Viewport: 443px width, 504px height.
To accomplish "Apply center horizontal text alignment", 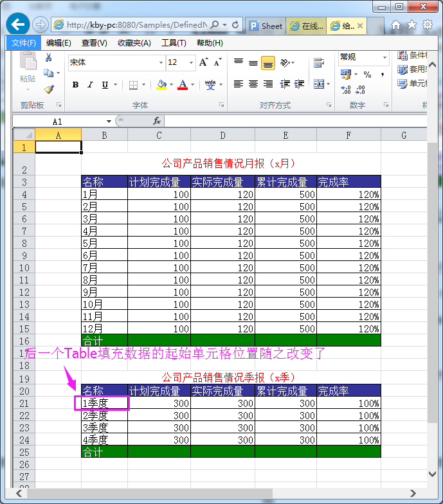I will (x=253, y=84).
